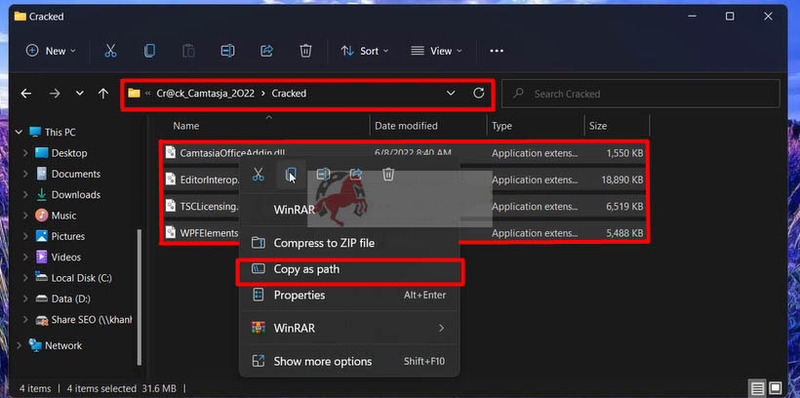800x398 pixels.
Task: Click the Rename icon in context menu
Action: click(323, 175)
